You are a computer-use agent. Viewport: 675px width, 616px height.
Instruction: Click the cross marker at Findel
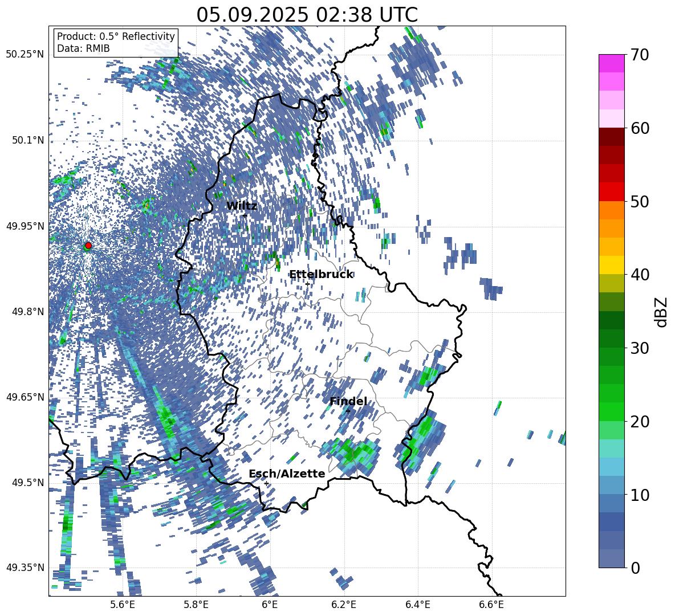click(348, 411)
